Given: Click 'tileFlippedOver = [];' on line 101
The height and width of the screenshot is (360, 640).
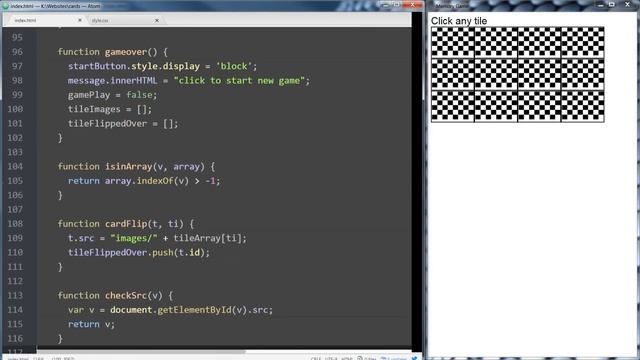Looking at the screenshot, I should (123, 123).
